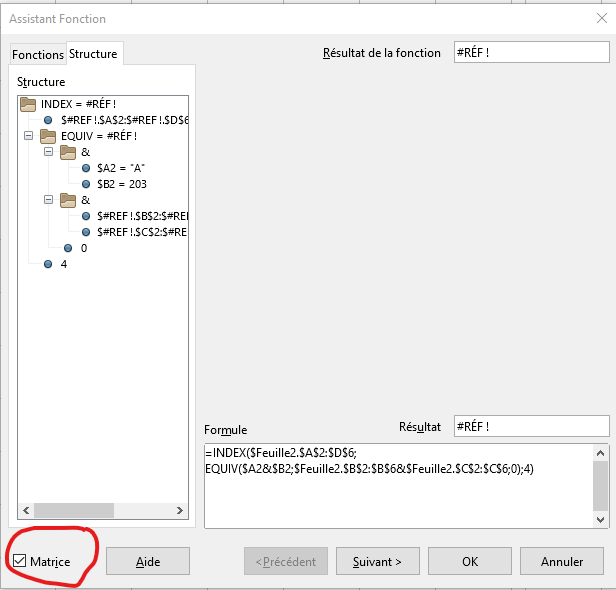Collapse the & node containing $#REF!.$B$2
616x590 pixels.
tap(48, 200)
